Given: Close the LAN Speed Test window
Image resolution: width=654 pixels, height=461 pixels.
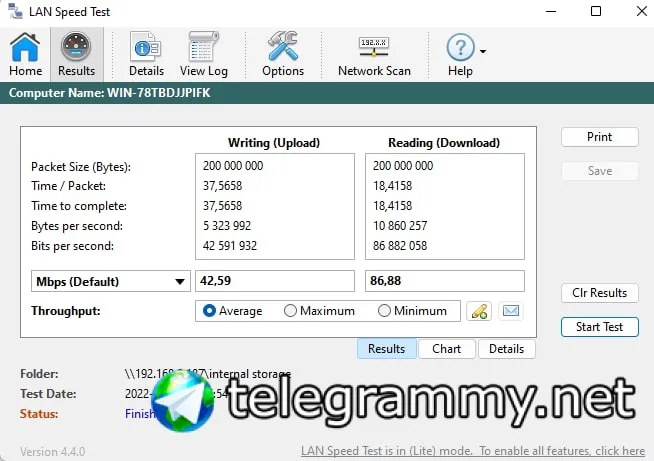Looking at the screenshot, I should 642,11.
